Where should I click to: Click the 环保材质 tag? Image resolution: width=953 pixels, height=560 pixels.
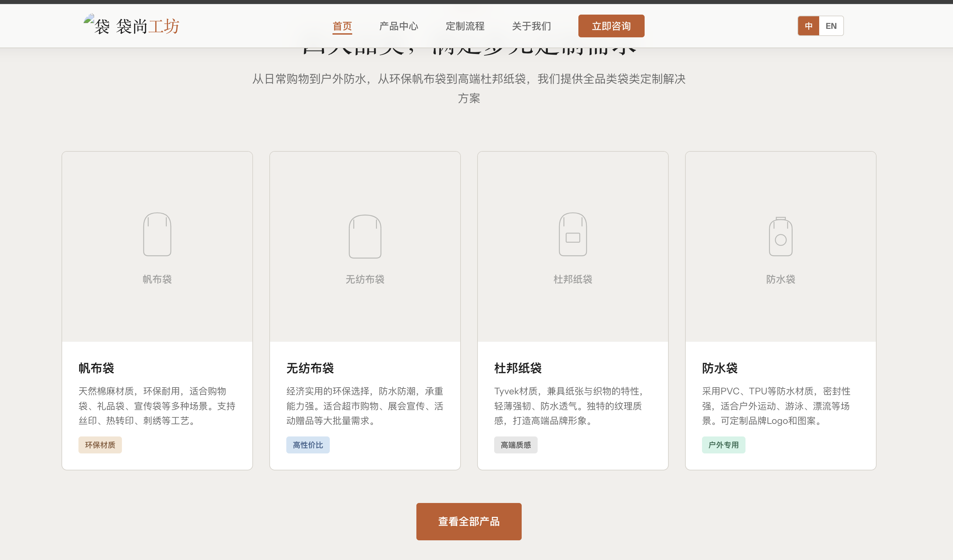pyautogui.click(x=100, y=445)
